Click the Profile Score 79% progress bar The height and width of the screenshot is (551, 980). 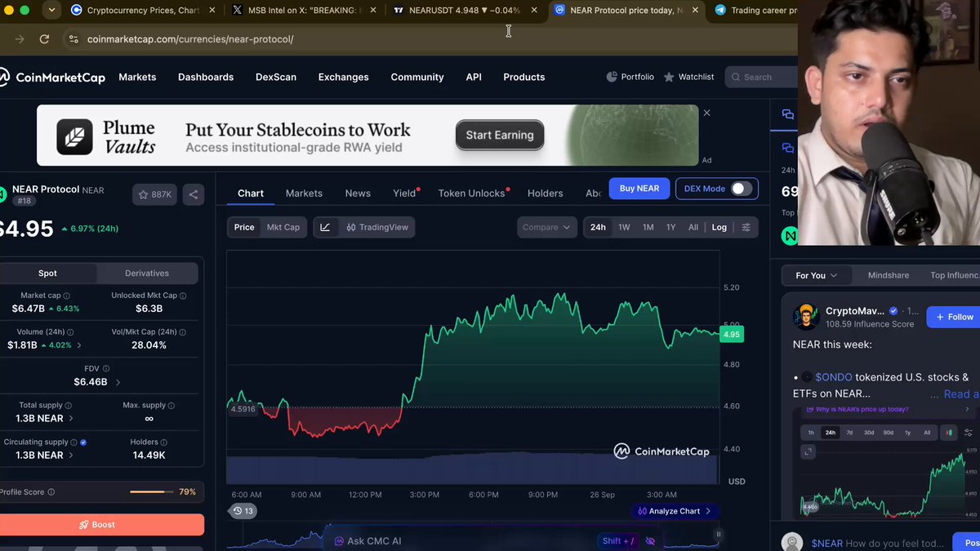click(x=151, y=492)
